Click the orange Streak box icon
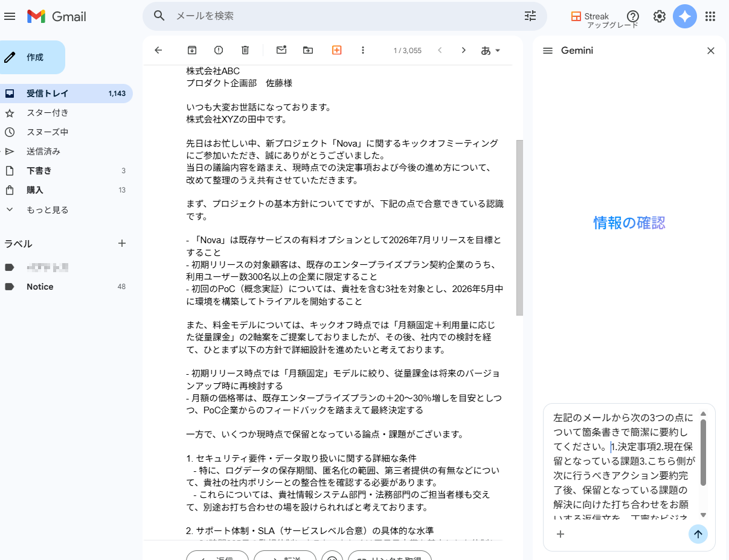Screen dimensions: 729x560 tap(336, 50)
